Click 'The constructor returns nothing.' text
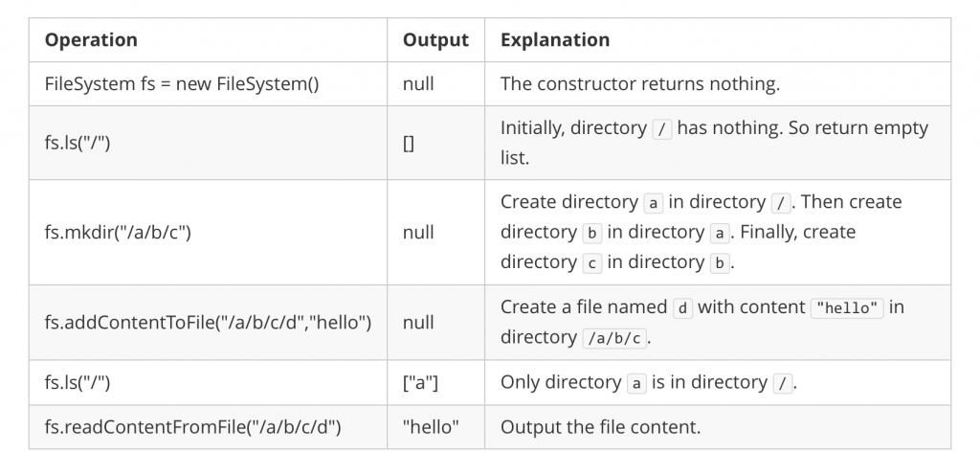This screenshot has width=980, height=475. click(639, 84)
